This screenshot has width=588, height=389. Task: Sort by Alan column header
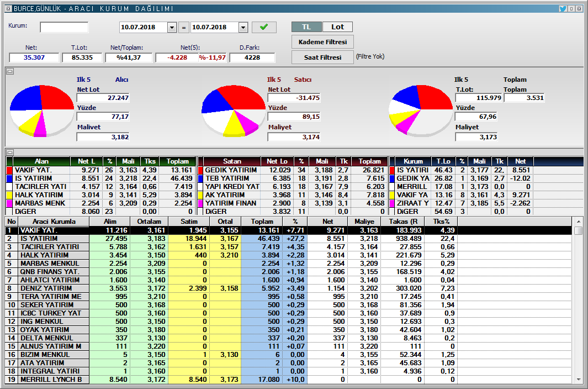pos(41,161)
